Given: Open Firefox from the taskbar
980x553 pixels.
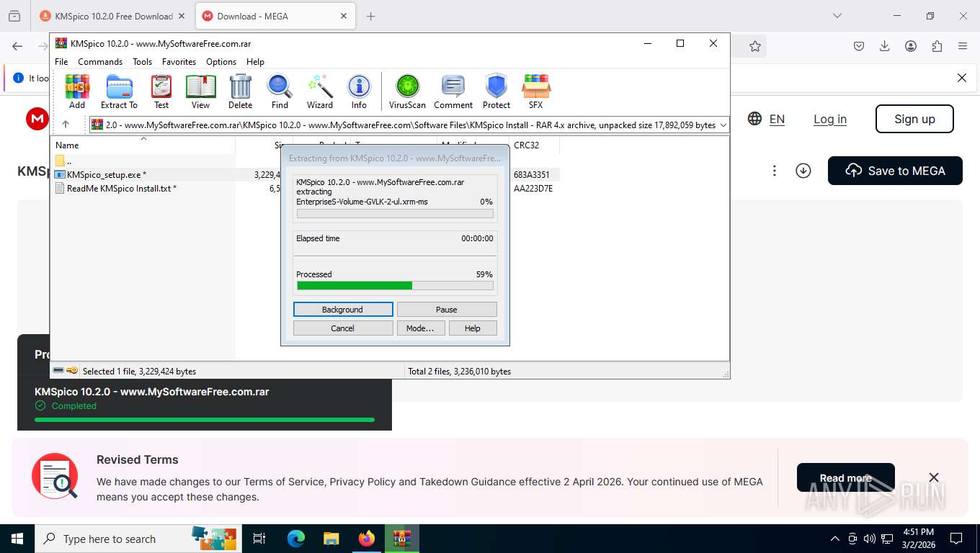Looking at the screenshot, I should [367, 539].
